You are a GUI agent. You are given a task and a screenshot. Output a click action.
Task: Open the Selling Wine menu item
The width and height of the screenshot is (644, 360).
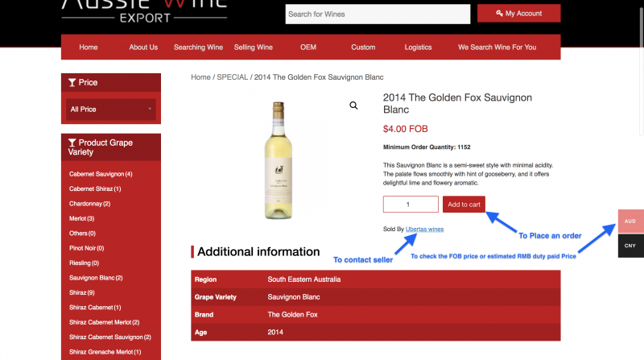[x=254, y=48]
